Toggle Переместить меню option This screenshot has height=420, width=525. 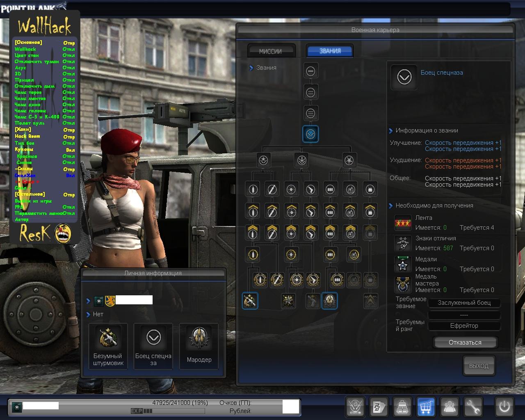coord(44,213)
